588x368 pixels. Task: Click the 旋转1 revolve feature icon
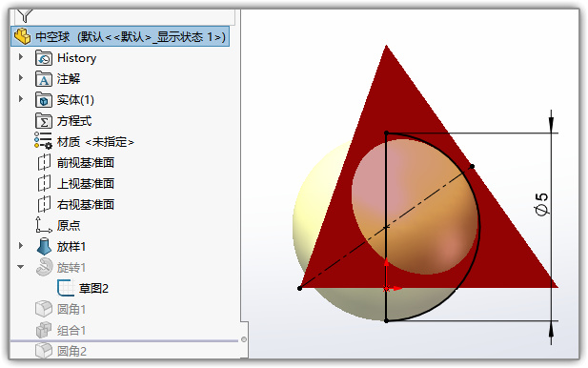pos(44,267)
